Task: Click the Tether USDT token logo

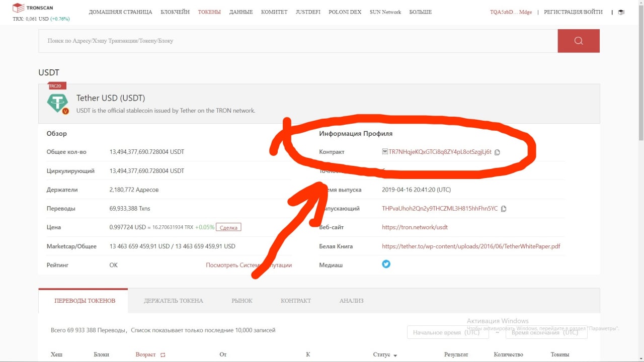Action: pyautogui.click(x=57, y=103)
